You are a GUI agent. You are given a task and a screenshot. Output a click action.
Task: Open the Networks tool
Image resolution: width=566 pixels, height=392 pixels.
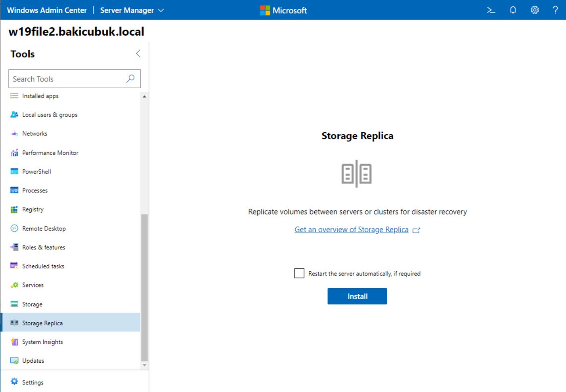point(34,133)
